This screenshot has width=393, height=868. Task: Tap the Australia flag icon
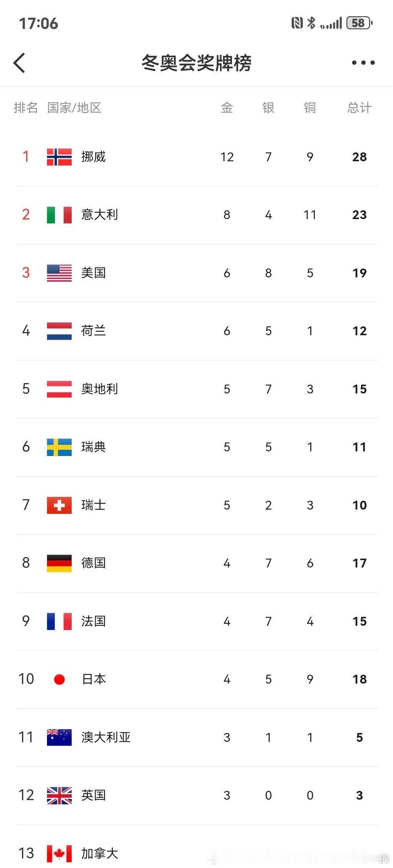coord(59,737)
